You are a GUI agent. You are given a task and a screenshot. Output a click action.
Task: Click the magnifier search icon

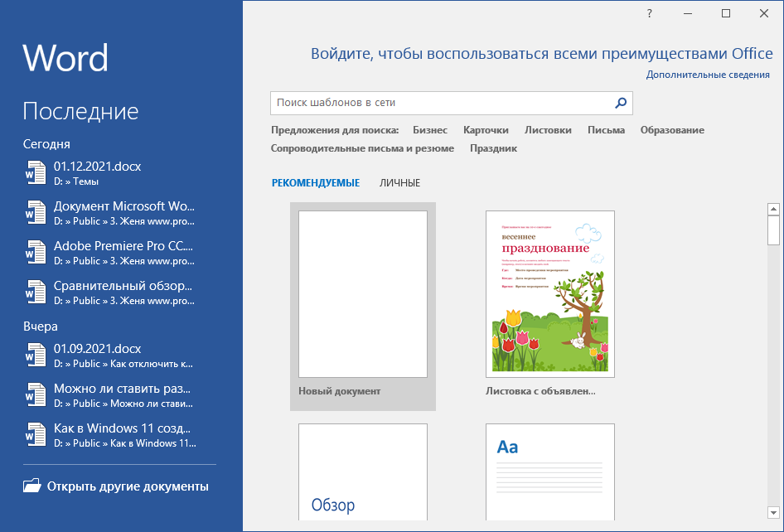621,103
